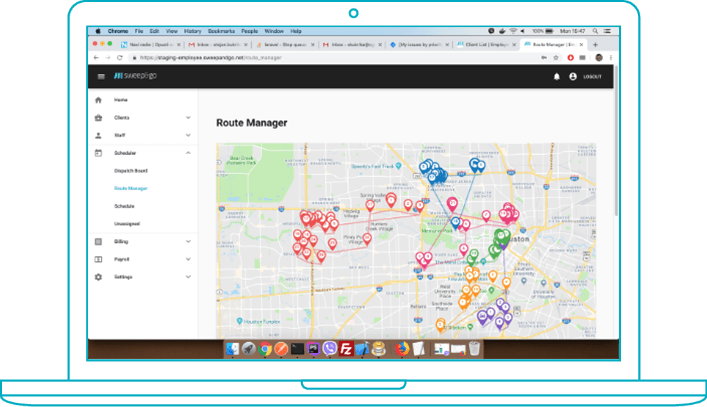Click the LOGOUT button
Image resolution: width=707 pixels, height=407 pixels.
click(x=593, y=76)
